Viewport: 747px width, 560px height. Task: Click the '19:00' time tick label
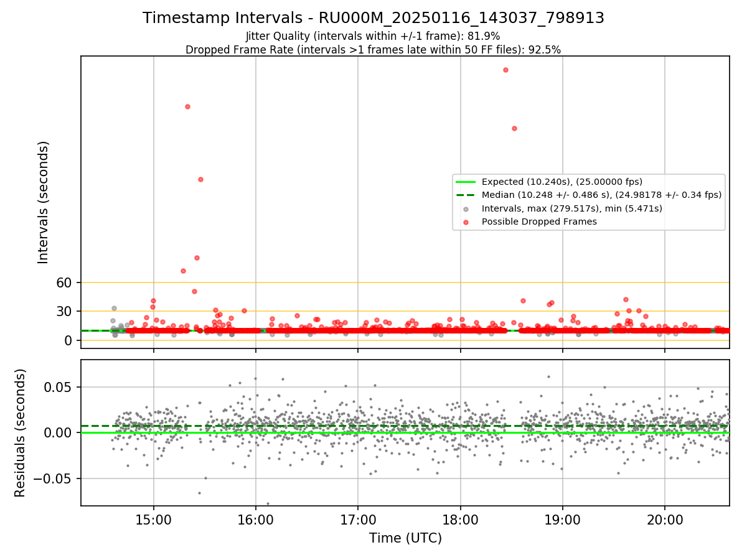(563, 520)
